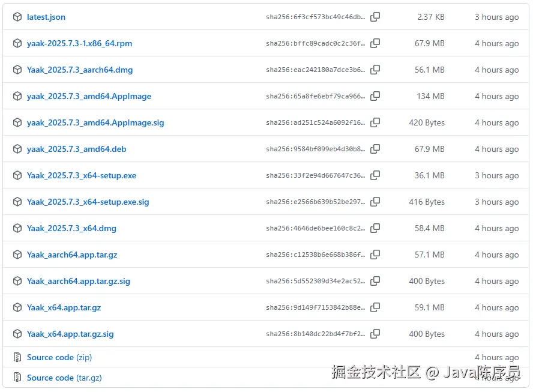Viewport: 533px width, 392px height.
Task: Click hash text sha256:5d552309d34e2ac52…
Action: 316,282
